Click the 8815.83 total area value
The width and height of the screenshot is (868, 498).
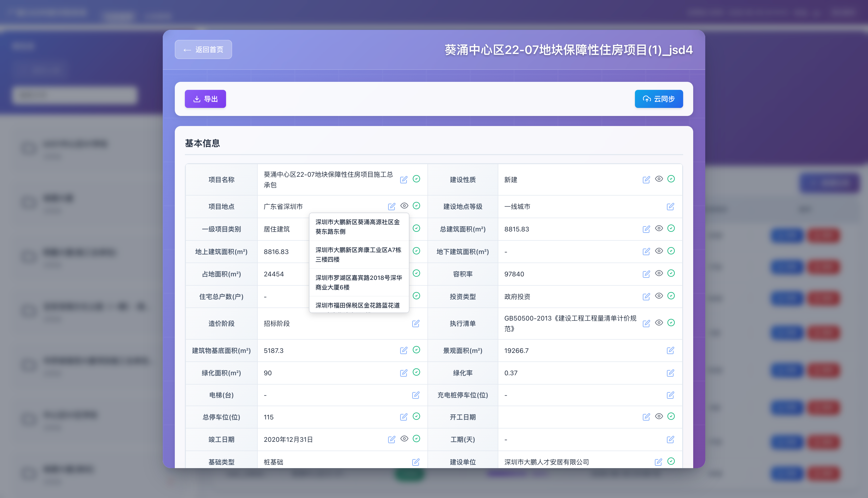tap(517, 229)
